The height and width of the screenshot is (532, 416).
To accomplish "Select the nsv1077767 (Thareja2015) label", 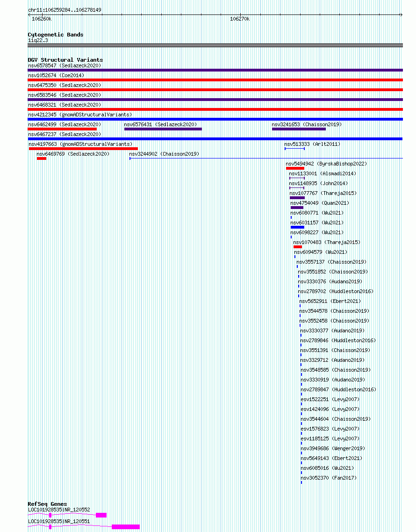I will 323,194.
